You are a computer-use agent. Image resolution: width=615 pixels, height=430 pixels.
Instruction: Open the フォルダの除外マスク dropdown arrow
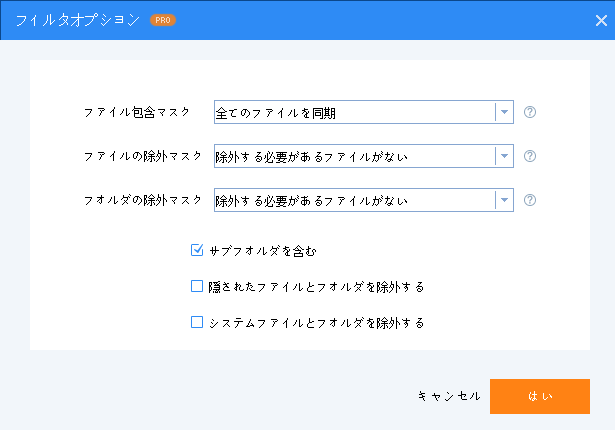click(x=504, y=200)
